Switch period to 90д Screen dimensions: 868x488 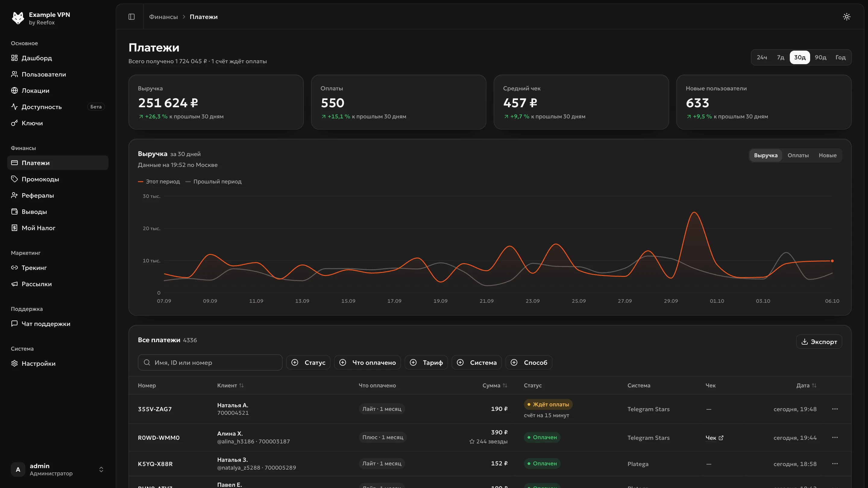(x=820, y=57)
